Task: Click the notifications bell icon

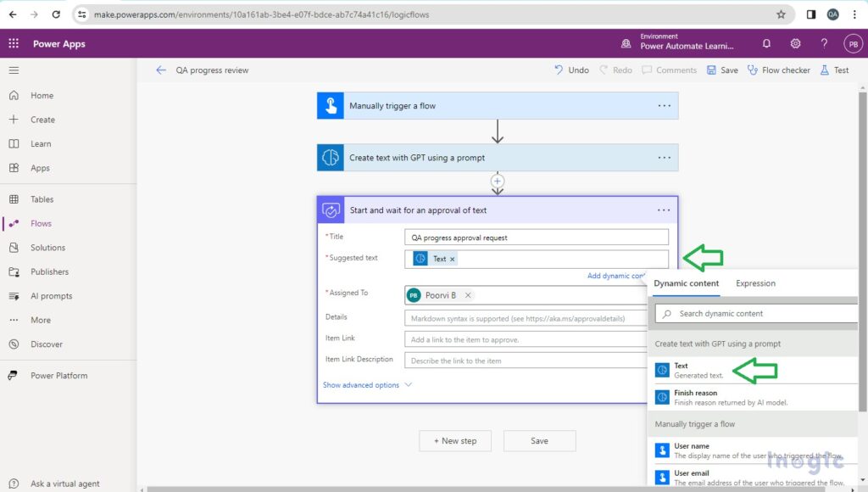Action: click(766, 44)
